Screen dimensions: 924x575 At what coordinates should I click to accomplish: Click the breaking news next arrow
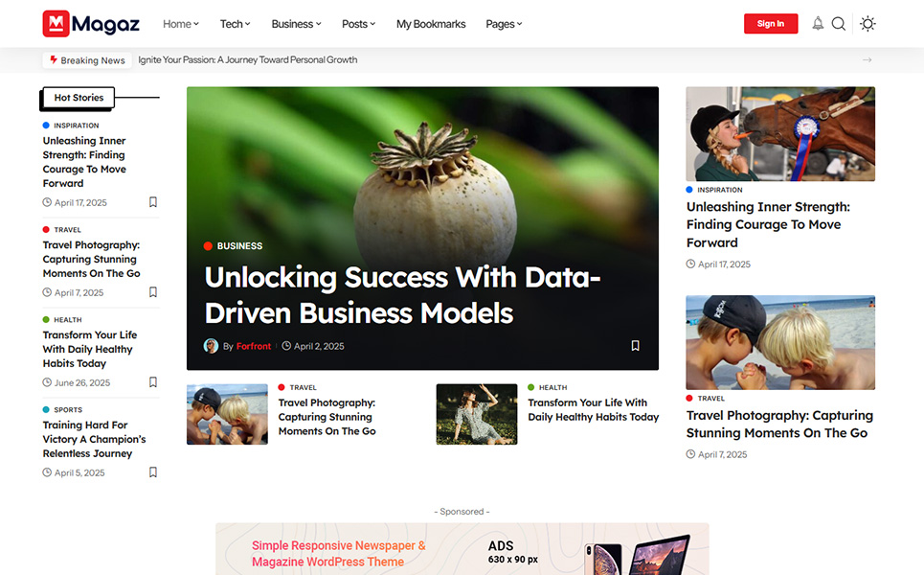tap(867, 59)
